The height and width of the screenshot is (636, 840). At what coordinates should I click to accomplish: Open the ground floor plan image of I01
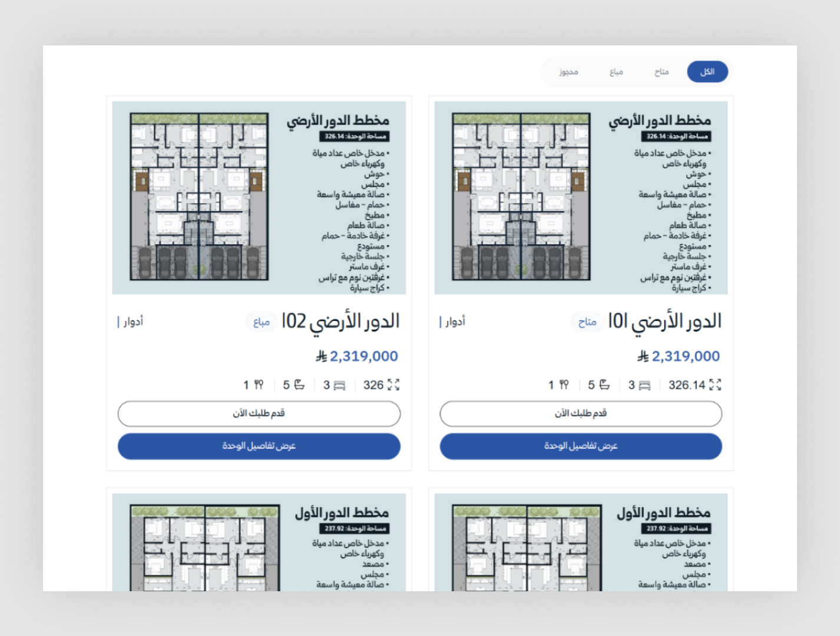[522, 197]
